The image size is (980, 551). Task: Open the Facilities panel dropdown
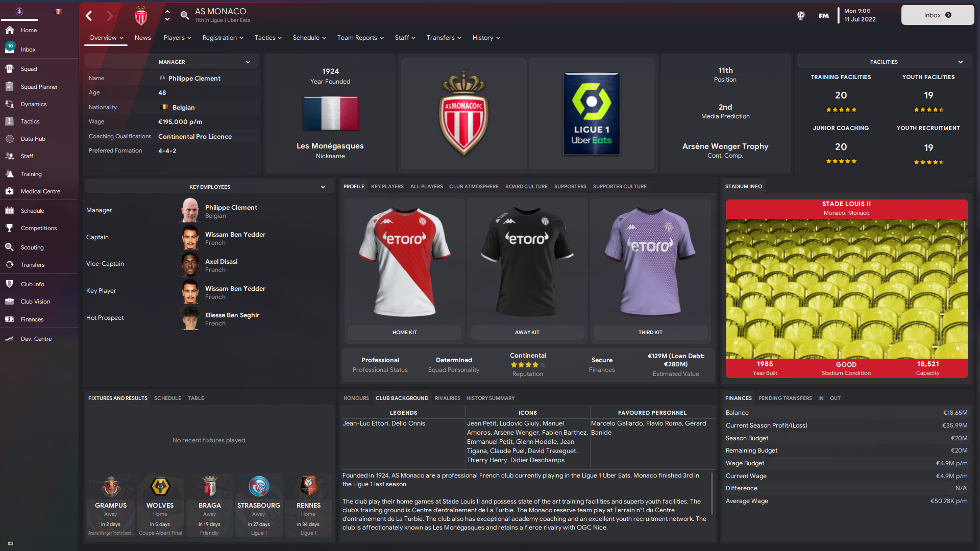pyautogui.click(x=961, y=62)
